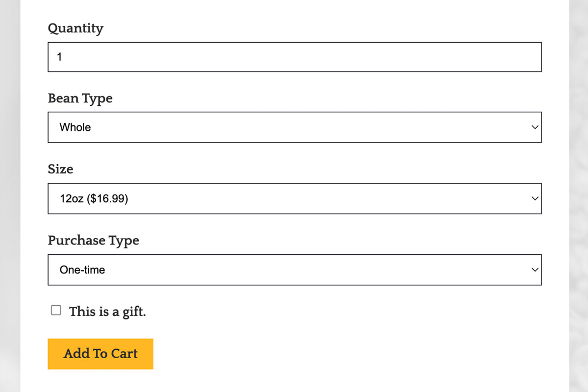Click the Add To Cart button
This screenshot has height=392, width=588.
pyautogui.click(x=100, y=354)
